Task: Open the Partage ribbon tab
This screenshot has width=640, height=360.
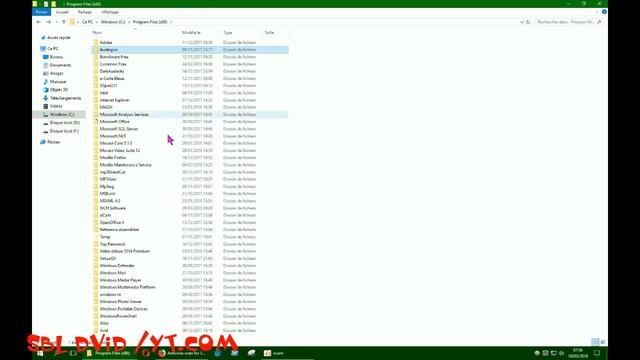Action: [x=85, y=12]
